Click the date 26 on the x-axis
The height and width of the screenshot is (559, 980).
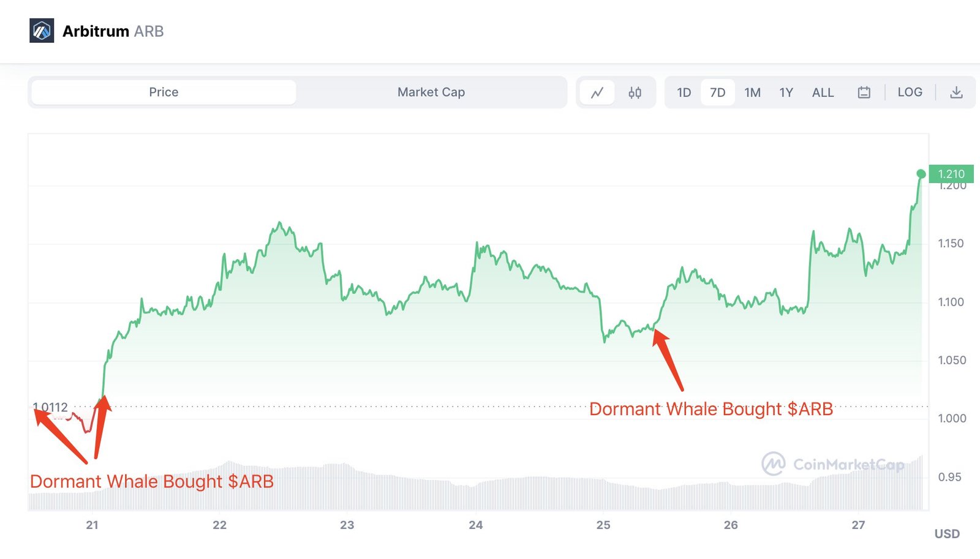731,525
